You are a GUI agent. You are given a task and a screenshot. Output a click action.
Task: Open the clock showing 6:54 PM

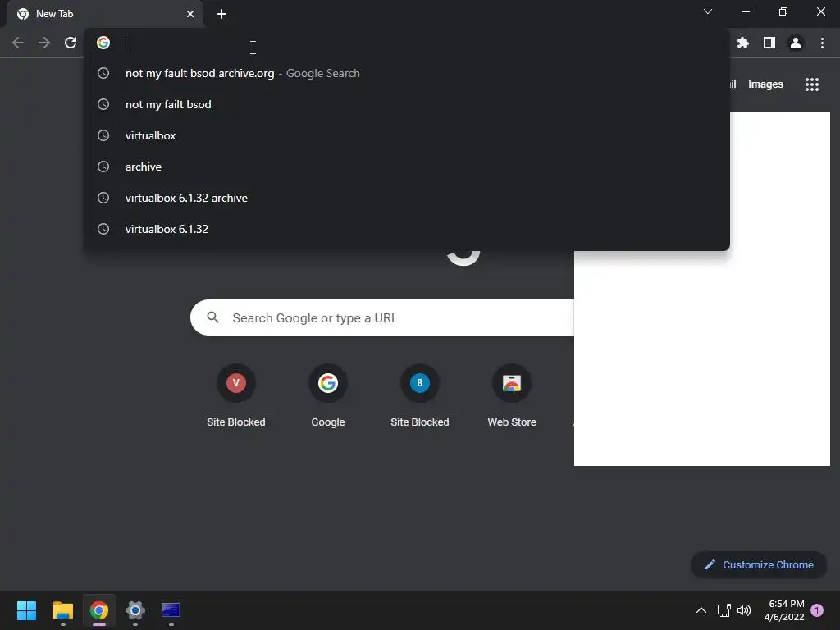pos(784,610)
